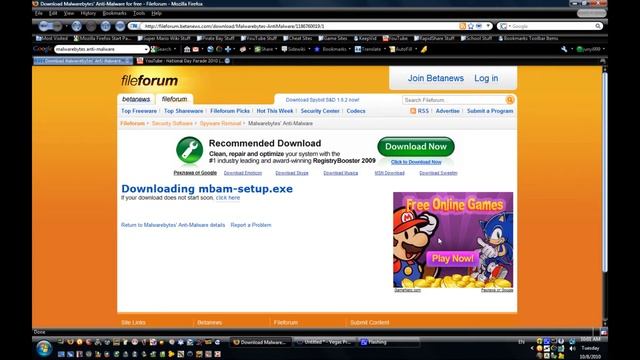Click the Google toolbar Bookmarks star
This screenshot has height=360, width=640.
pyautogui.click(x=317, y=49)
